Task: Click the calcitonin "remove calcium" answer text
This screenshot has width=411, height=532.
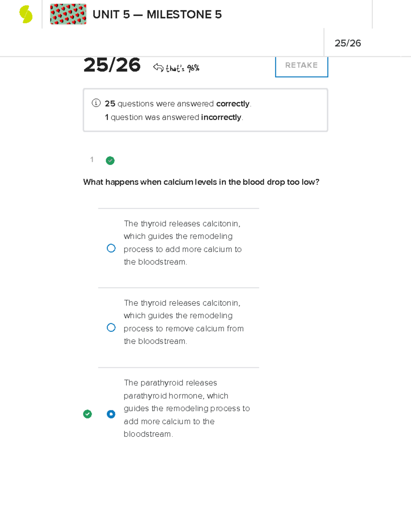Action: point(184,322)
